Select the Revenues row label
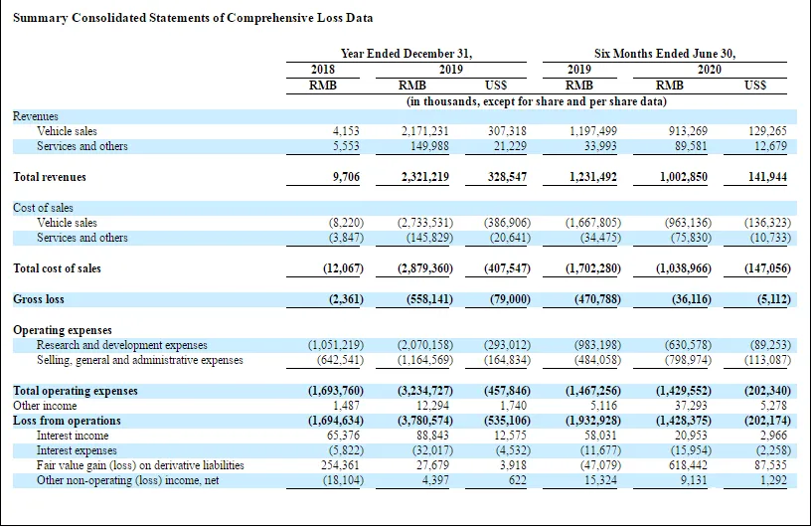812x527 pixels. 35,116
